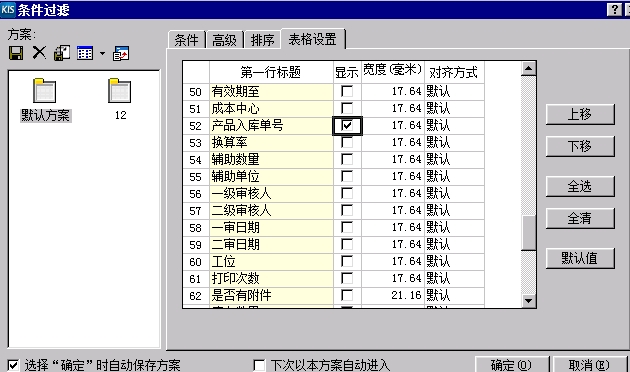The height and width of the screenshot is (372, 630).
Task: Click the 确定(O) button
Action: [x=511, y=365]
